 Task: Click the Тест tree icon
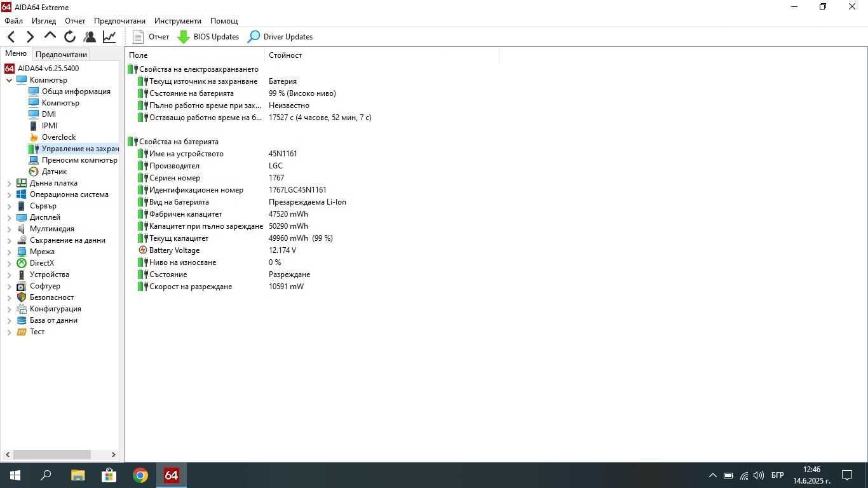tap(22, 332)
